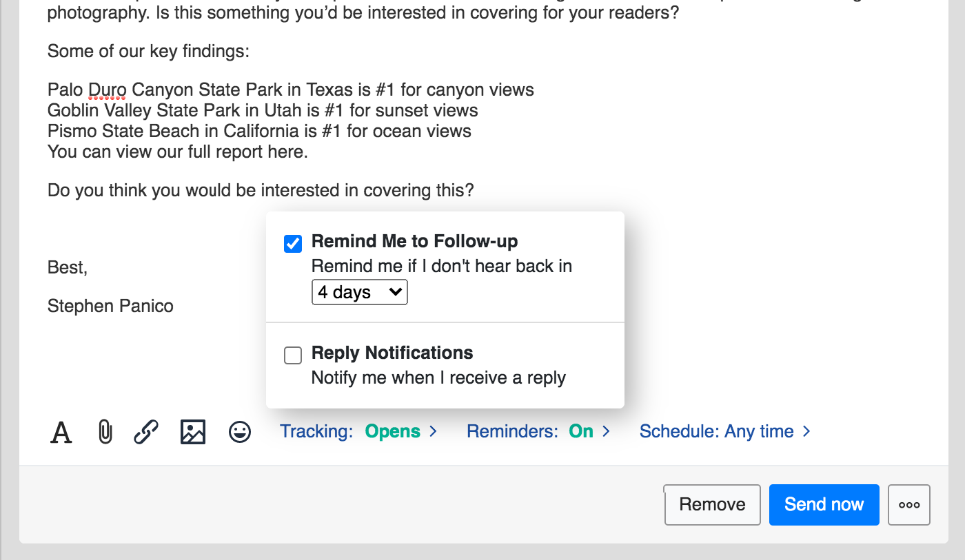This screenshot has width=965, height=560.
Task: Click the insert link icon
Action: tap(146, 432)
